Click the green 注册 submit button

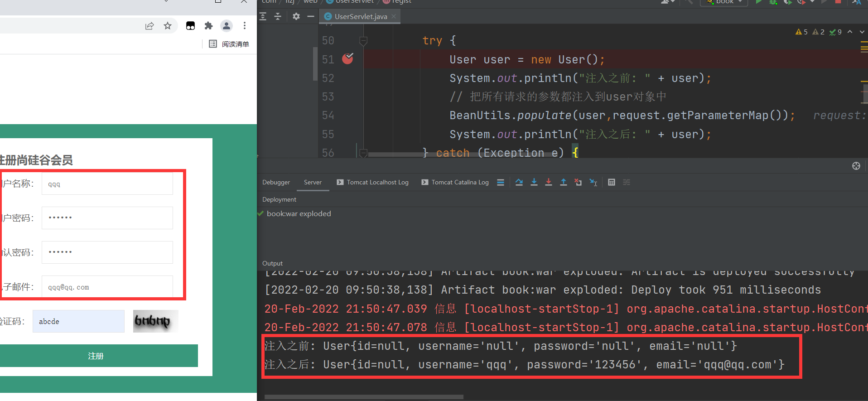pos(98,356)
